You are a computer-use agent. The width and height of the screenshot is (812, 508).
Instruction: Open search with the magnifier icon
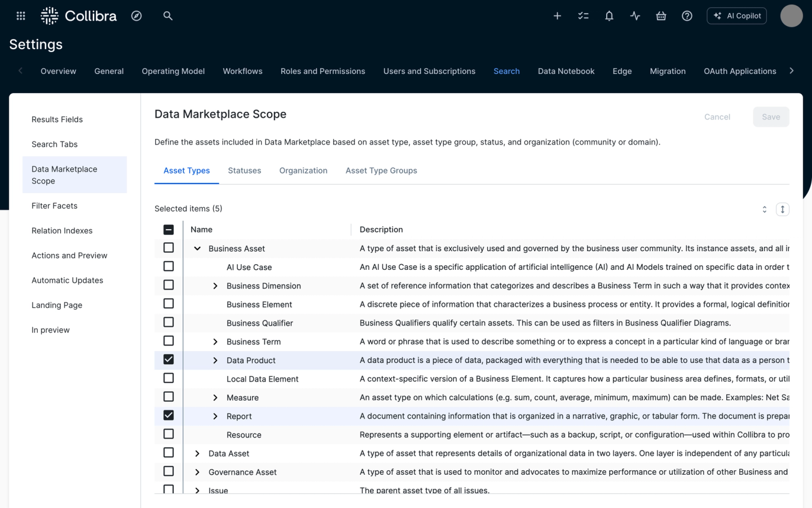pyautogui.click(x=168, y=16)
